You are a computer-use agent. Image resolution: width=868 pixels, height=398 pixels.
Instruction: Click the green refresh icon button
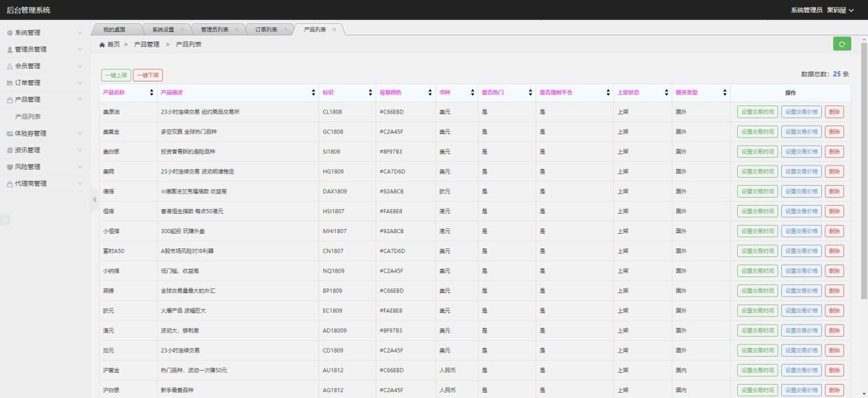842,44
